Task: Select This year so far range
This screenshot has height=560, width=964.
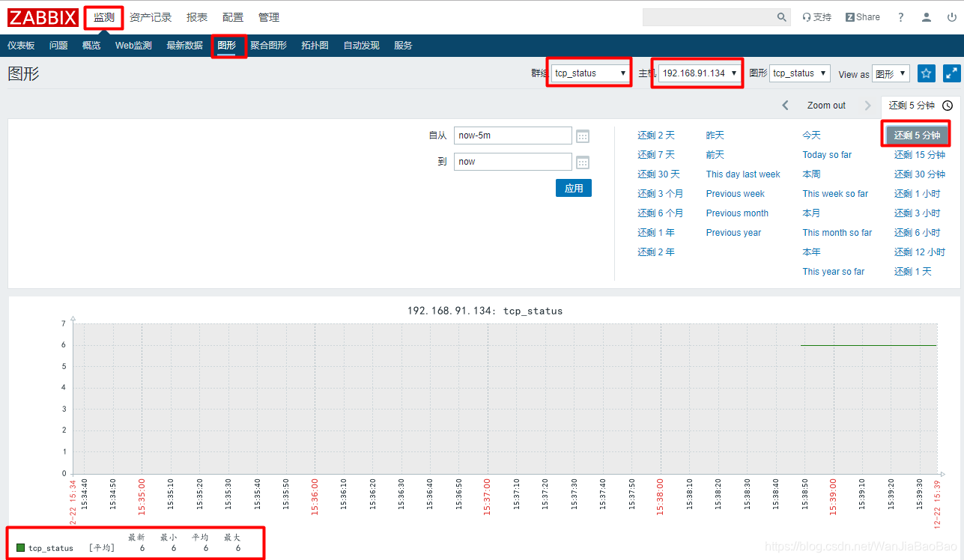Action: (x=834, y=272)
